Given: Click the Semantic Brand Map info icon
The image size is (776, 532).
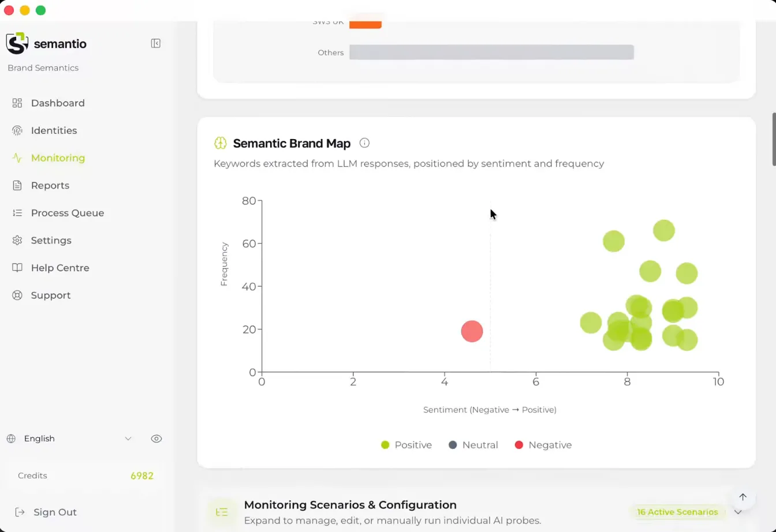Looking at the screenshot, I should point(364,143).
